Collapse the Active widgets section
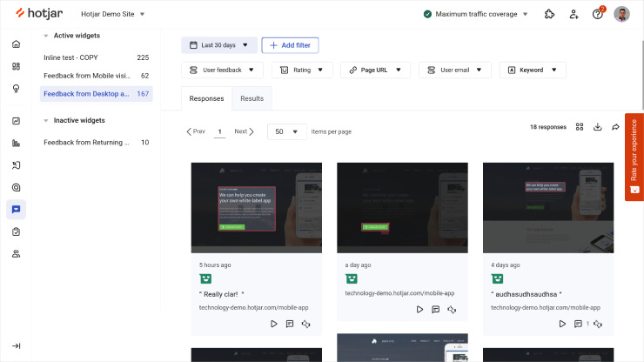644x362 pixels. [45, 36]
